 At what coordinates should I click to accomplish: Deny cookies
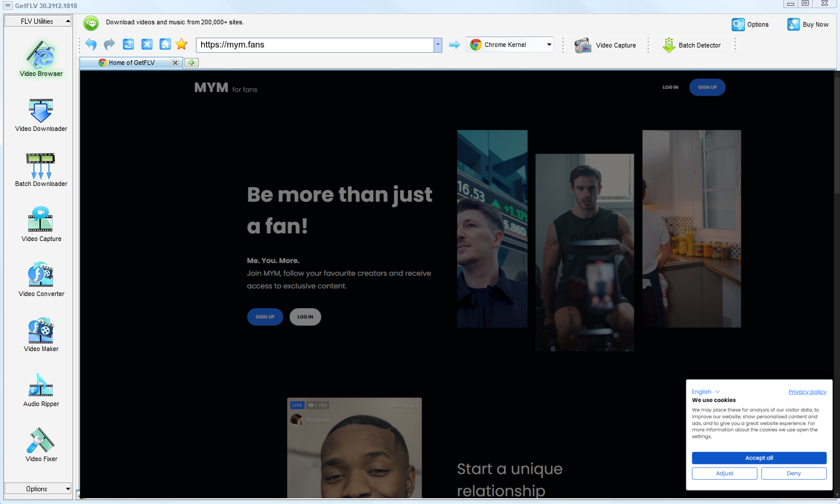tap(794, 473)
